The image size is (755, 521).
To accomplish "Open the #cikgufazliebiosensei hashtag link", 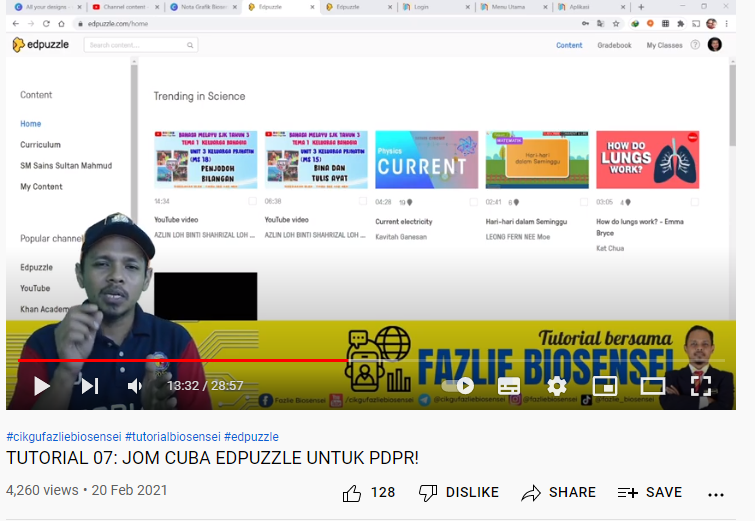I will 63,437.
